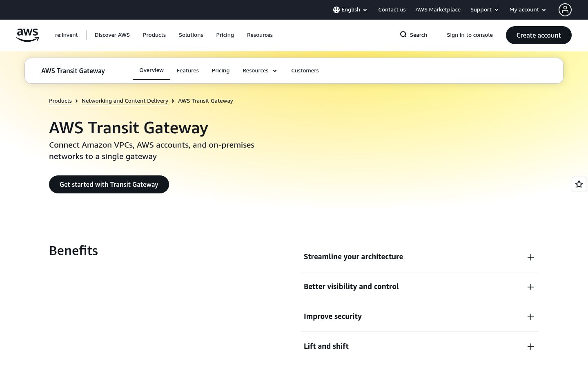Switch to the Features tab

coord(188,71)
